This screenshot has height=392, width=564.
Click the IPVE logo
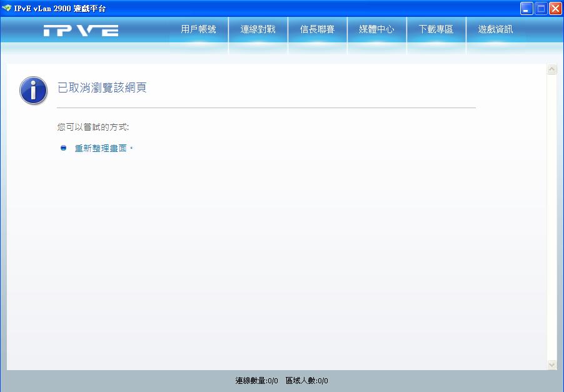pyautogui.click(x=81, y=31)
